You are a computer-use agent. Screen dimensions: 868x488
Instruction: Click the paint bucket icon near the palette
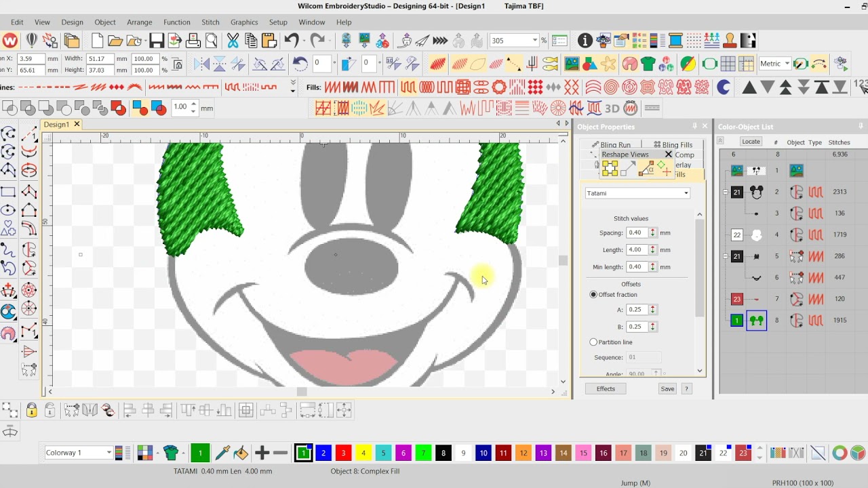tap(241, 453)
